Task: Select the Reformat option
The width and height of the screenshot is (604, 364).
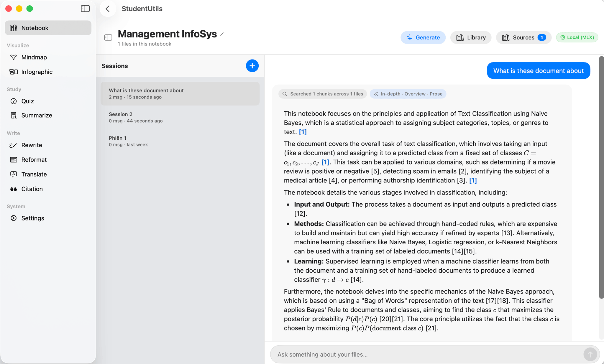Action: point(48,159)
